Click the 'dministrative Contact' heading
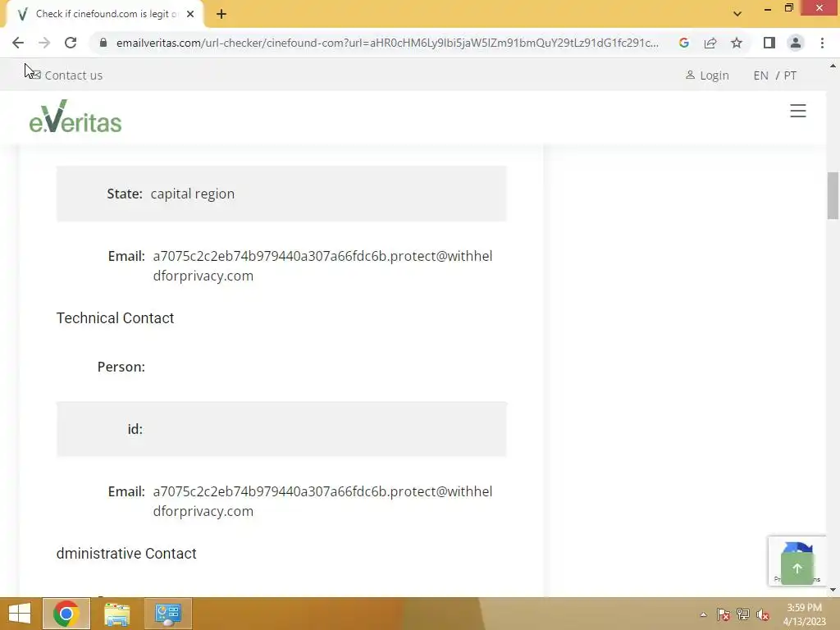 pos(126,554)
